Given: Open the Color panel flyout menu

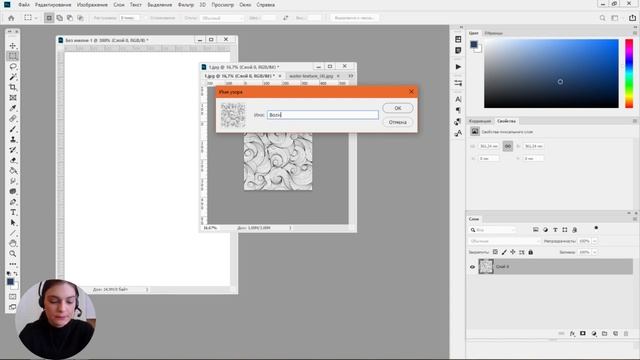Looking at the screenshot, I should click(635, 33).
